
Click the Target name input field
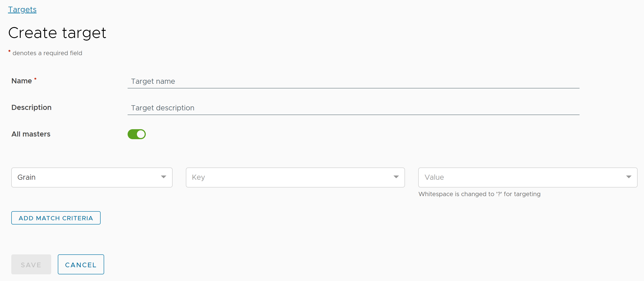tap(354, 81)
